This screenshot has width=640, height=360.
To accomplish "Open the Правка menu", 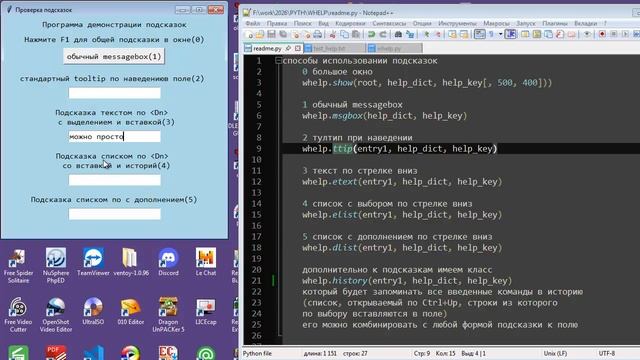I will click(x=277, y=23).
